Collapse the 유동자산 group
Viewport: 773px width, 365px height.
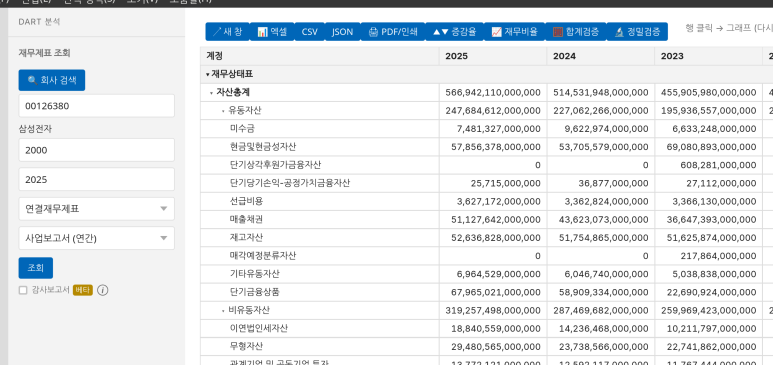tap(223, 111)
